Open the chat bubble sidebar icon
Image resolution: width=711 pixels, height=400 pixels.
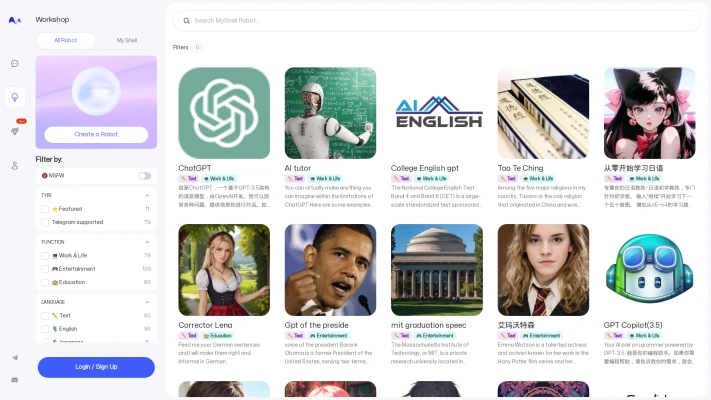[x=15, y=63]
